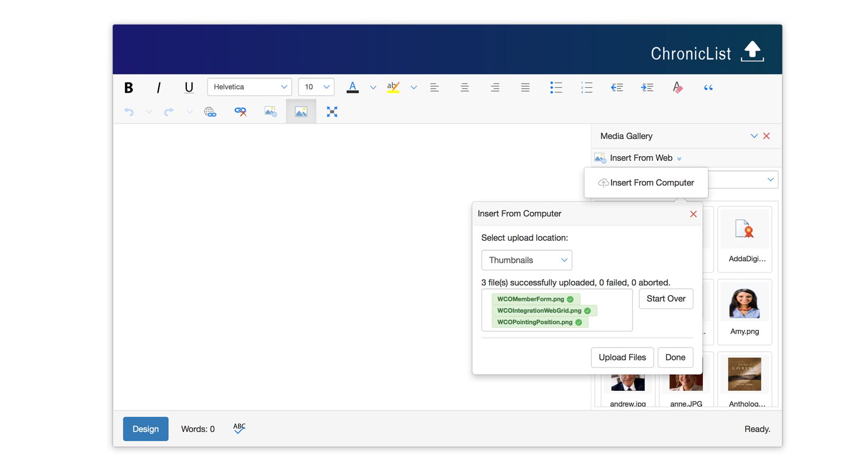Viewport: 868px width, 476px height.
Task: Toggle italic formatting
Action: click(x=158, y=88)
